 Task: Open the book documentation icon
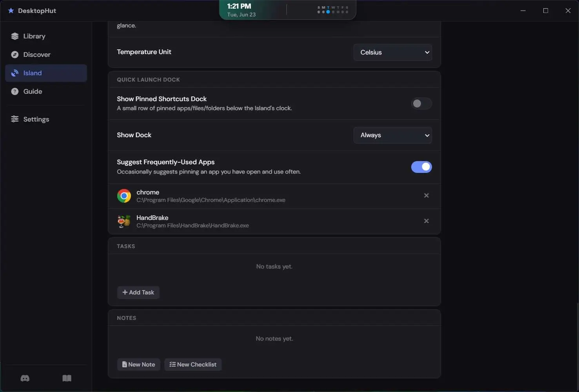(x=67, y=378)
